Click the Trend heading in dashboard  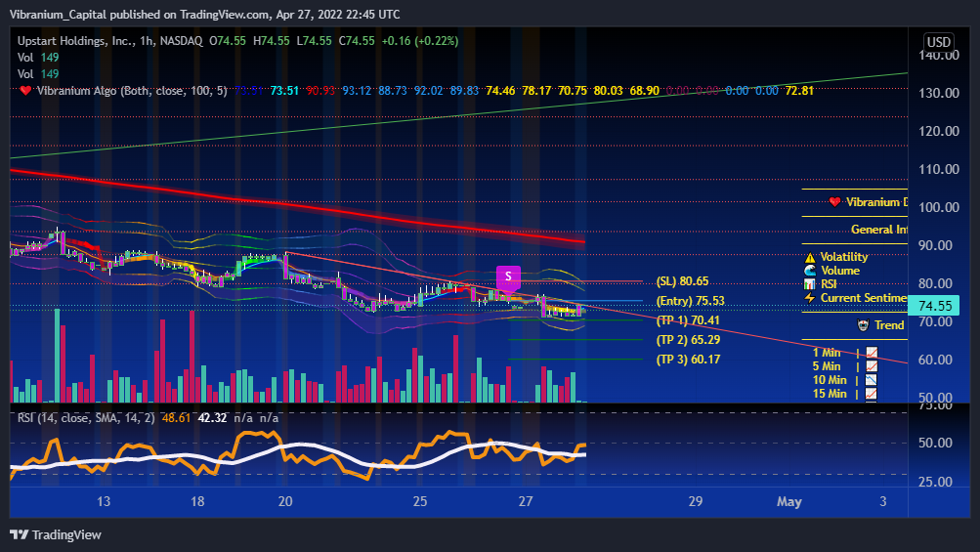click(889, 325)
